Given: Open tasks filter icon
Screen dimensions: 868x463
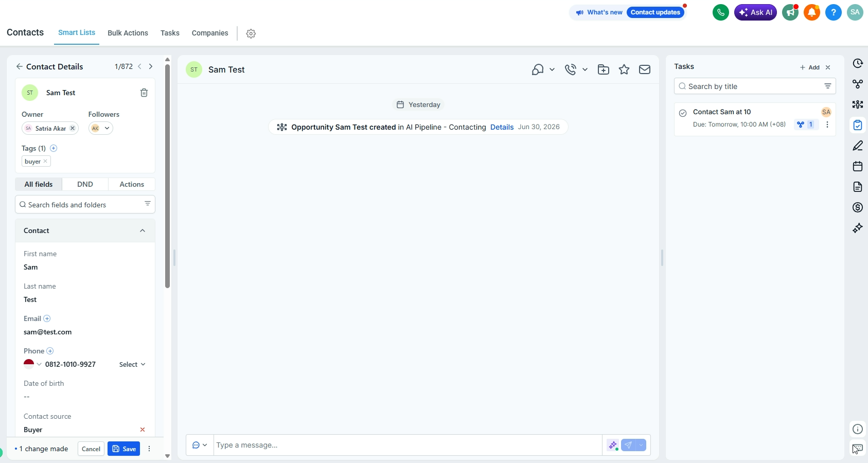Looking at the screenshot, I should point(828,86).
